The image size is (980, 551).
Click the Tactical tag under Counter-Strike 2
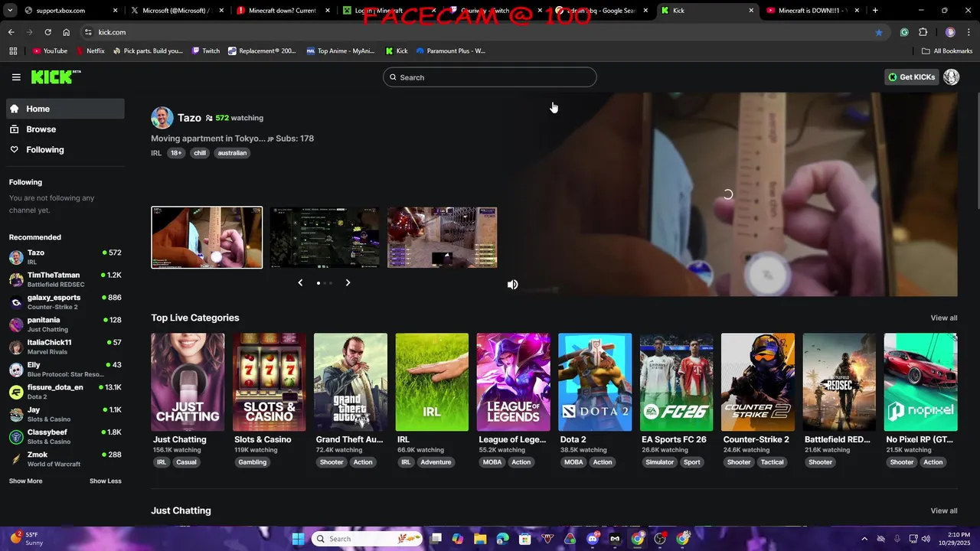click(x=772, y=462)
